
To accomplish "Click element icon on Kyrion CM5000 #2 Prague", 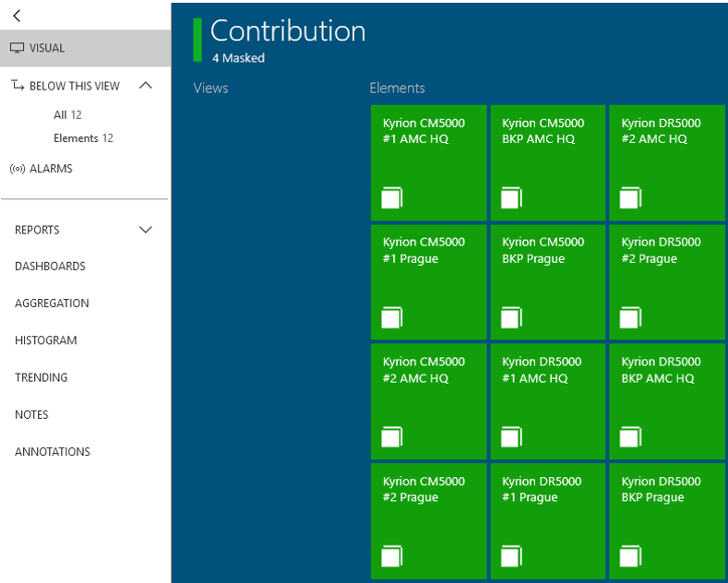I will [392, 556].
